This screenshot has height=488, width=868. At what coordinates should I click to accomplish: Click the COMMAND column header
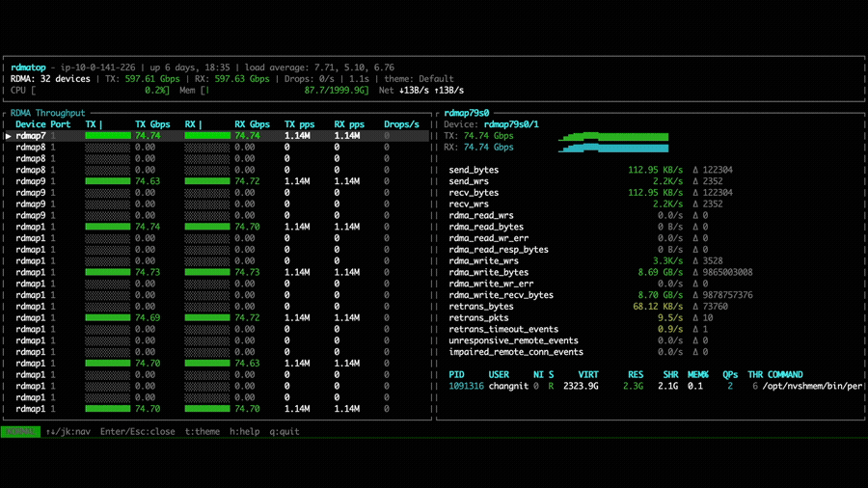point(783,374)
